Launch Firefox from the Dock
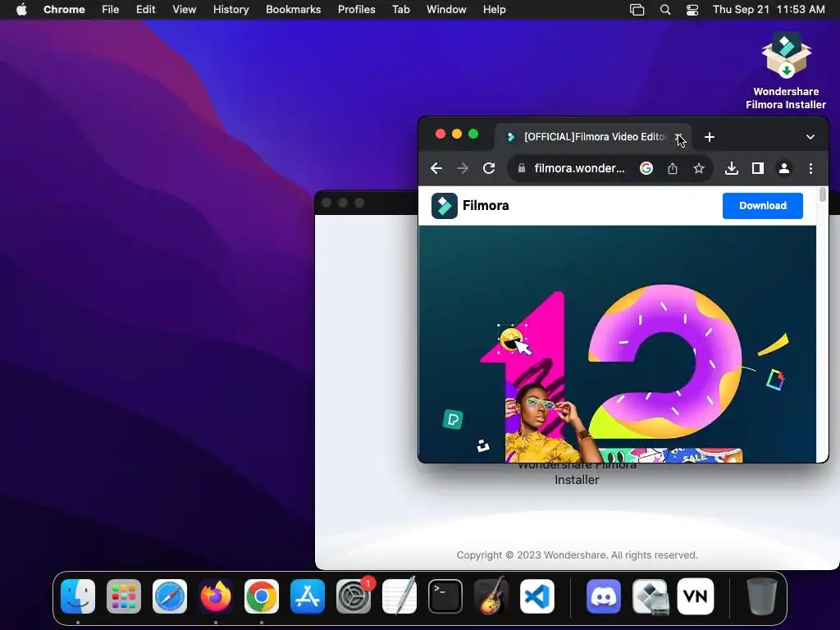The image size is (840, 630). tap(216, 596)
